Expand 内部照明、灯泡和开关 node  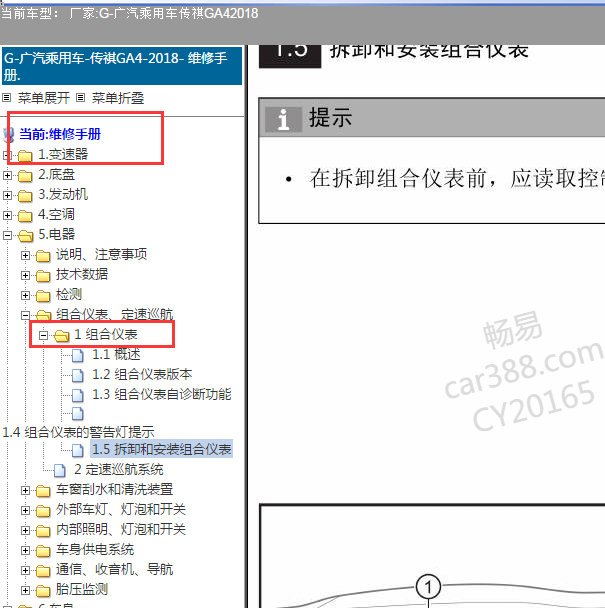[25, 530]
